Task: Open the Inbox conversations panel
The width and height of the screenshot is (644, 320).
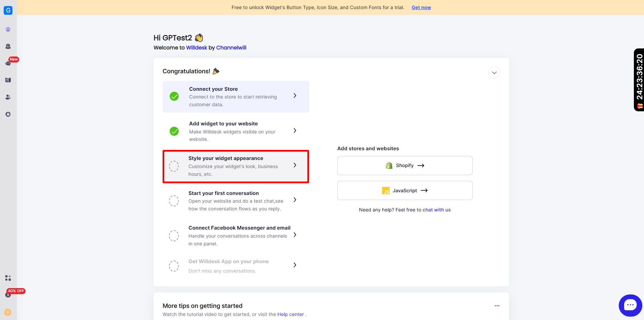Action: click(x=8, y=46)
